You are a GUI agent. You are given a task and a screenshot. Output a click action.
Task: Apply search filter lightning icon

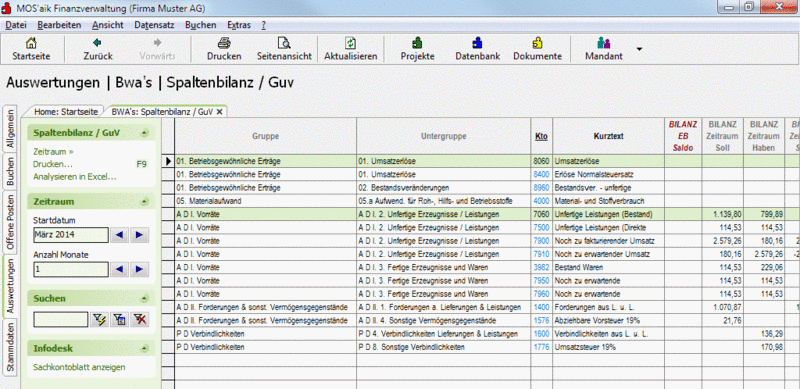pyautogui.click(x=99, y=320)
